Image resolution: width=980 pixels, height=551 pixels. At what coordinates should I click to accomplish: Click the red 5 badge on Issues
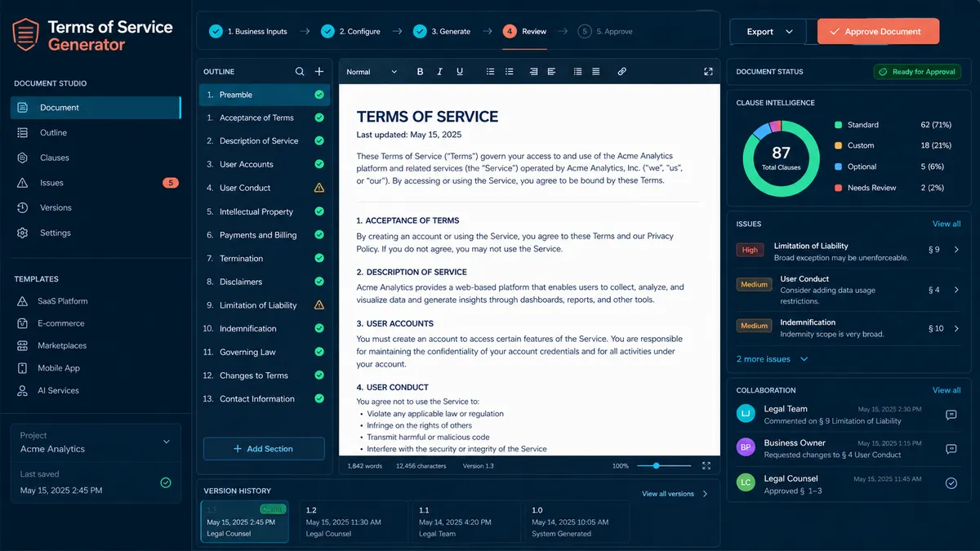click(x=170, y=183)
